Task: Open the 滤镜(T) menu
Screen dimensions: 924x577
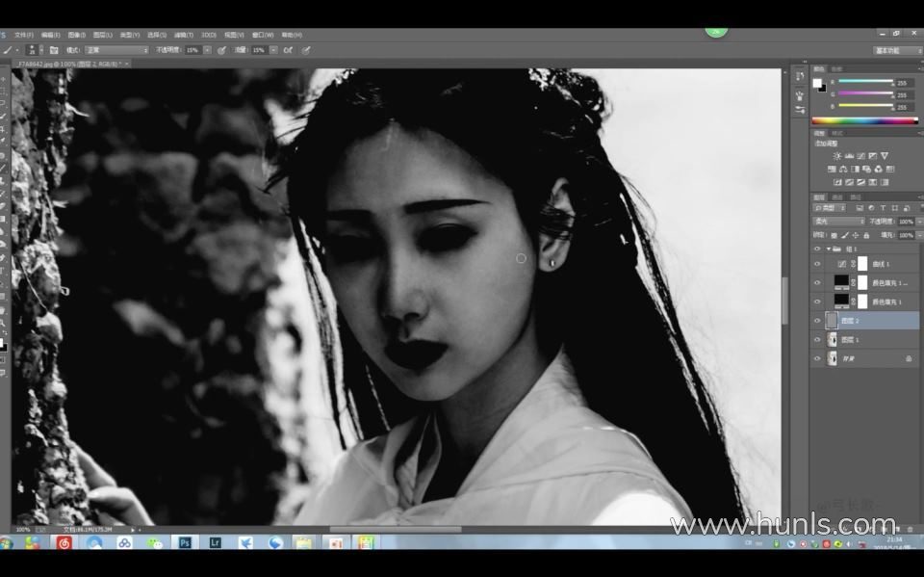Action: click(183, 36)
